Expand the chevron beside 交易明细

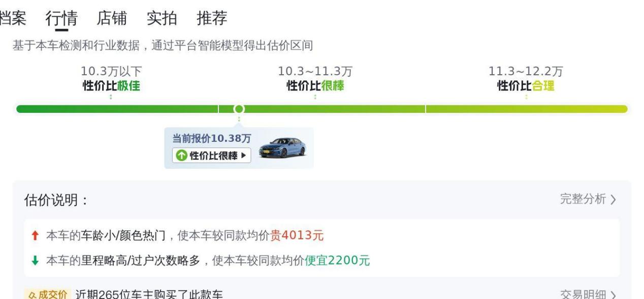(x=615, y=295)
